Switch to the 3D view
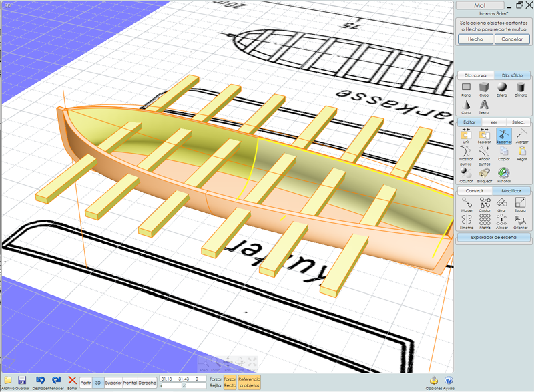The width and height of the screenshot is (534, 392). 98,383
